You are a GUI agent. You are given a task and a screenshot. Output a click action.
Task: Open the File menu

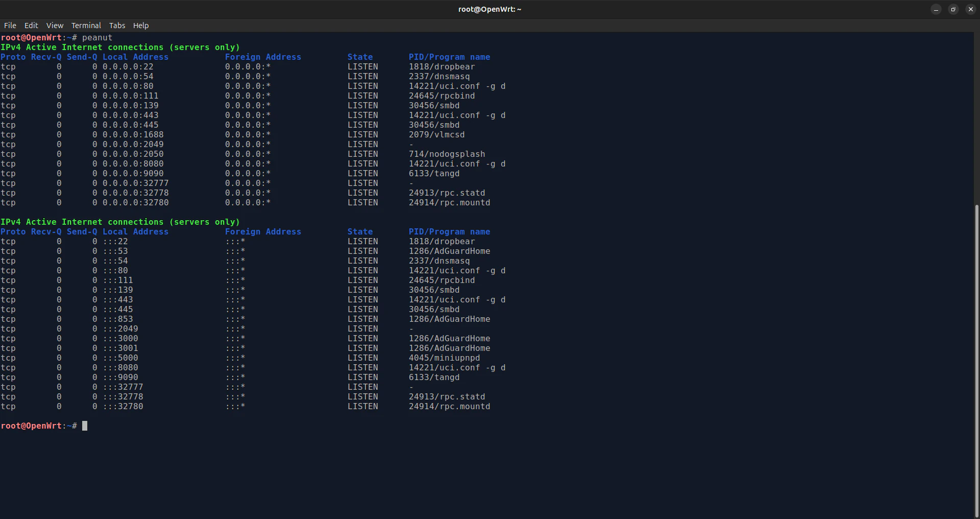pyautogui.click(x=10, y=26)
